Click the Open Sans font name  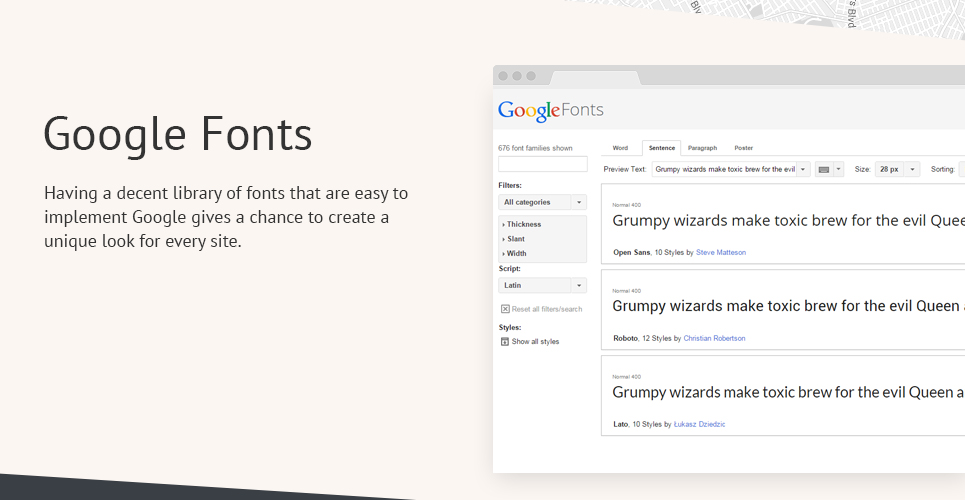631,252
